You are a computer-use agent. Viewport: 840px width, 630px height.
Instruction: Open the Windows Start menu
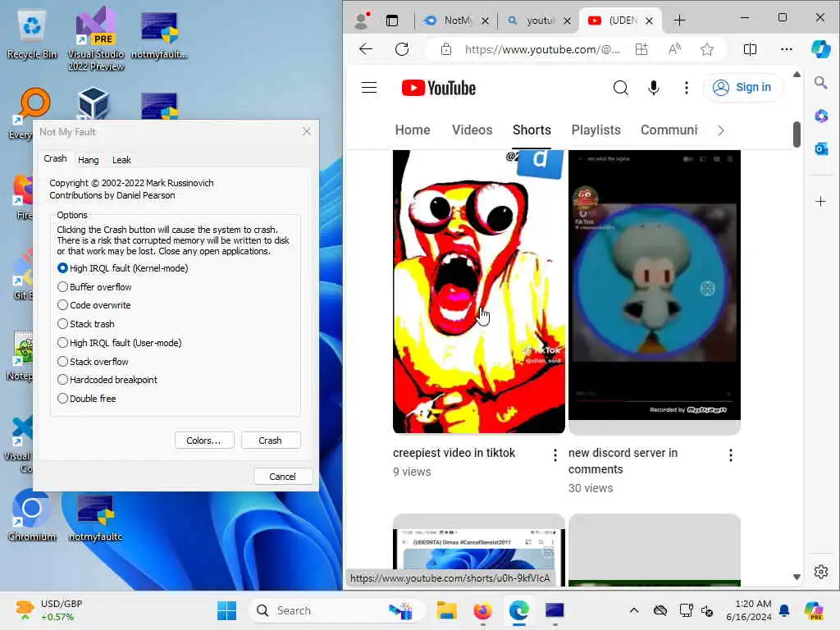(x=226, y=610)
